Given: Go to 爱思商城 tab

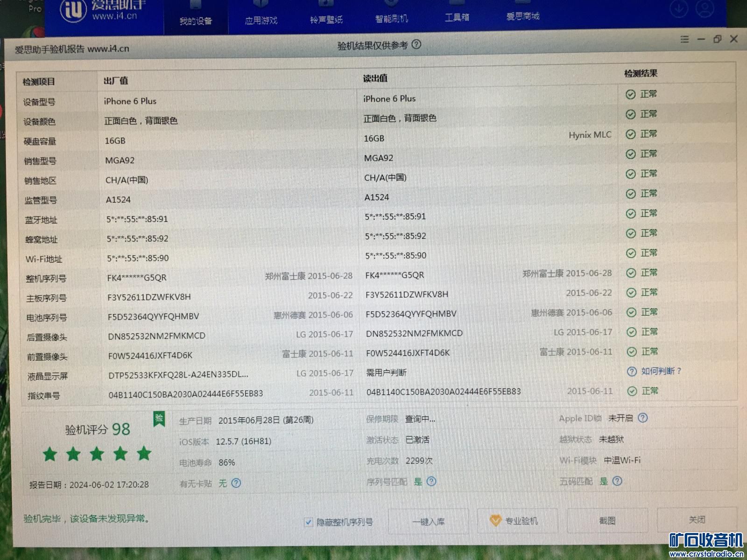Looking at the screenshot, I should [522, 16].
